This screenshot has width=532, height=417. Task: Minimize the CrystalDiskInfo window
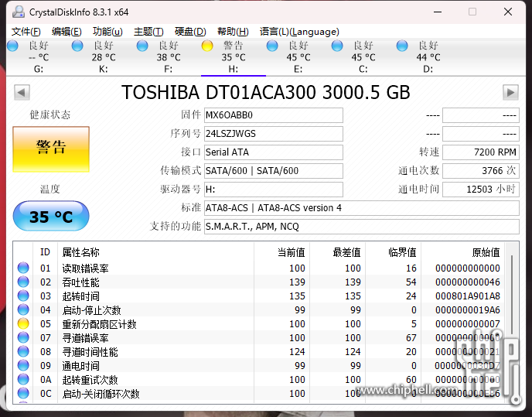click(x=438, y=12)
